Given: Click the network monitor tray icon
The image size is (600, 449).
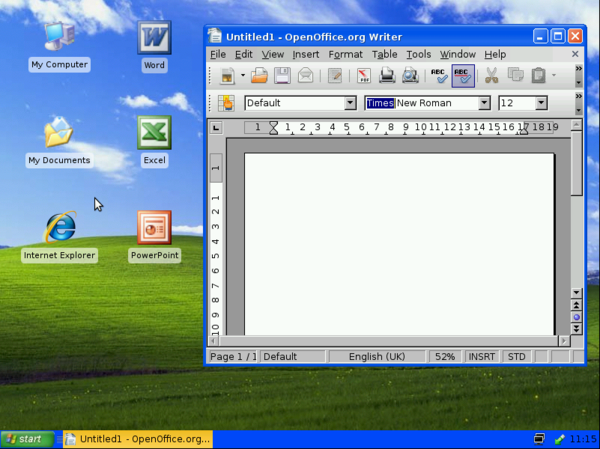Looking at the screenshot, I should [539, 439].
